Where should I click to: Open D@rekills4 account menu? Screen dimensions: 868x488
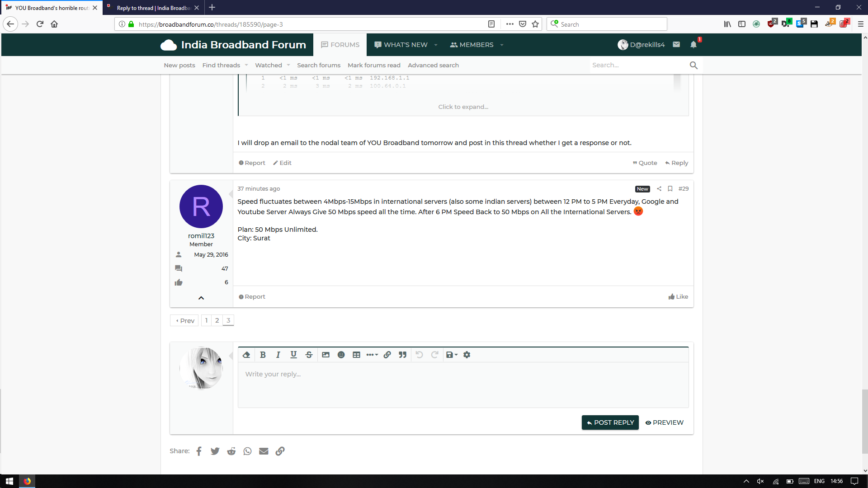(641, 45)
